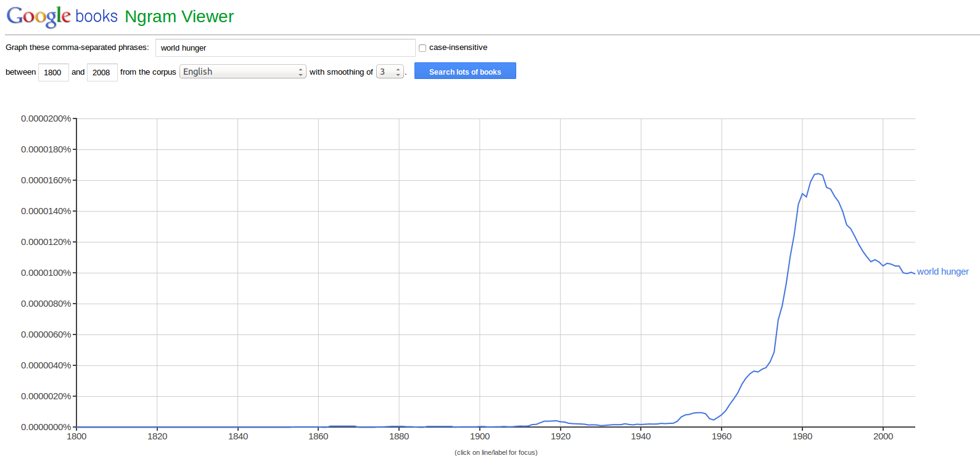Open the books link in header
The height and width of the screenshot is (469, 980).
[x=96, y=17]
